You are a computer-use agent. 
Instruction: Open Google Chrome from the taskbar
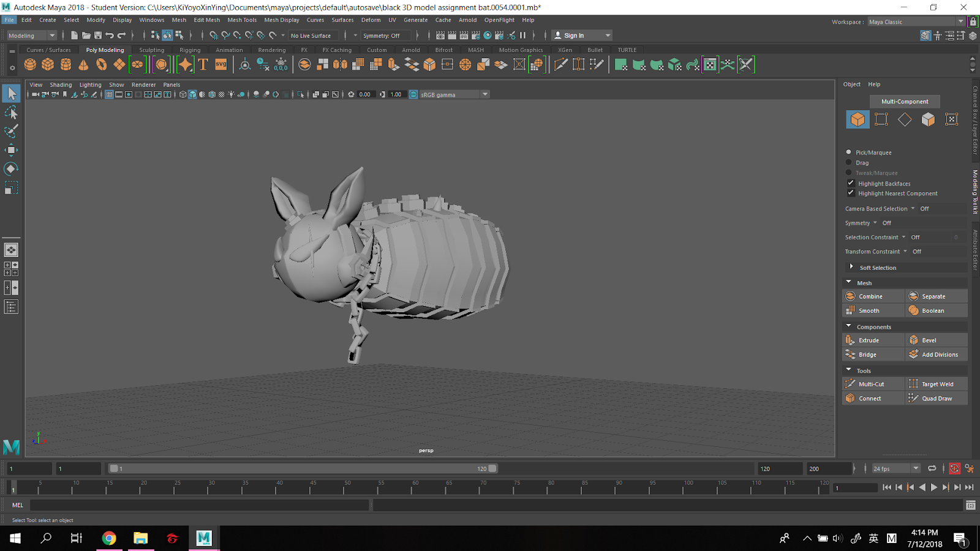(109, 538)
